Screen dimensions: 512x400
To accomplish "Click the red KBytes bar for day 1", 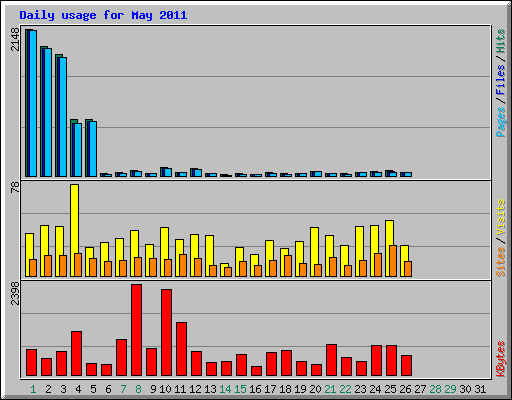I will [31, 363].
